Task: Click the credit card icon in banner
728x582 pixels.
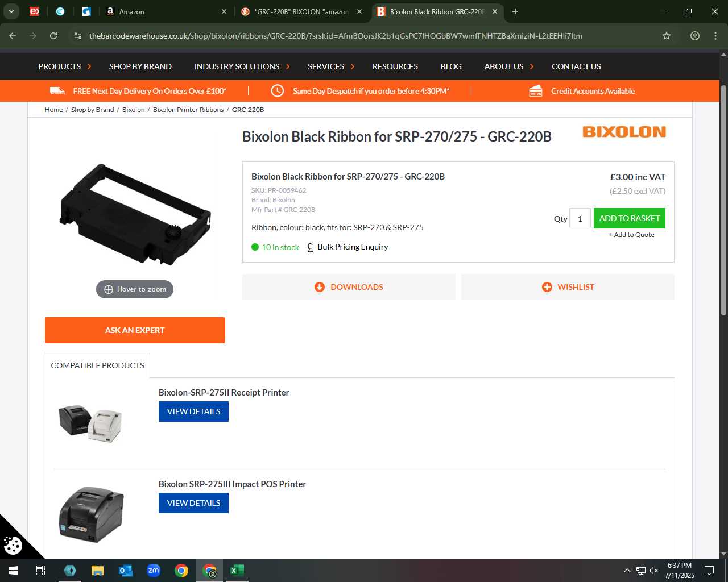Action: [536, 91]
